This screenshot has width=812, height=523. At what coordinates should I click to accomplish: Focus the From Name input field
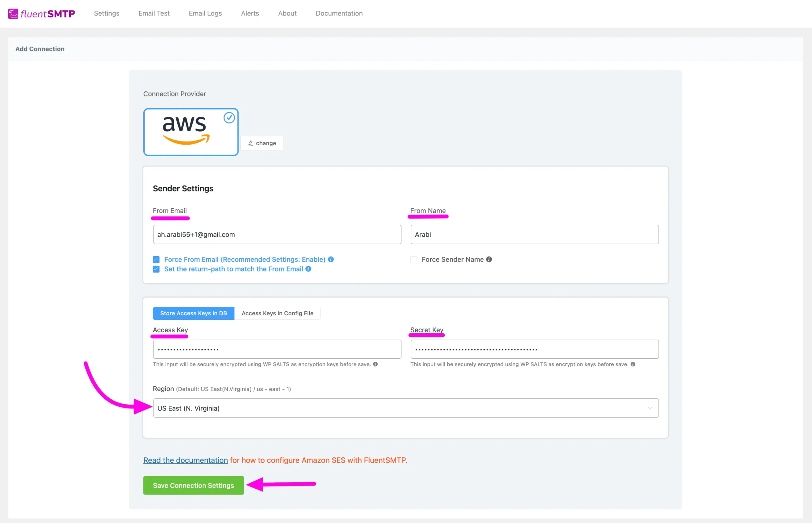534,235
